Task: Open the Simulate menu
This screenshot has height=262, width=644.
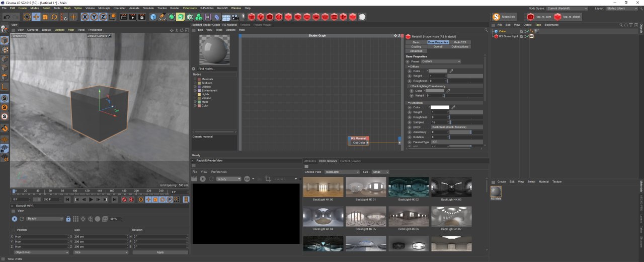Action: coord(148,8)
